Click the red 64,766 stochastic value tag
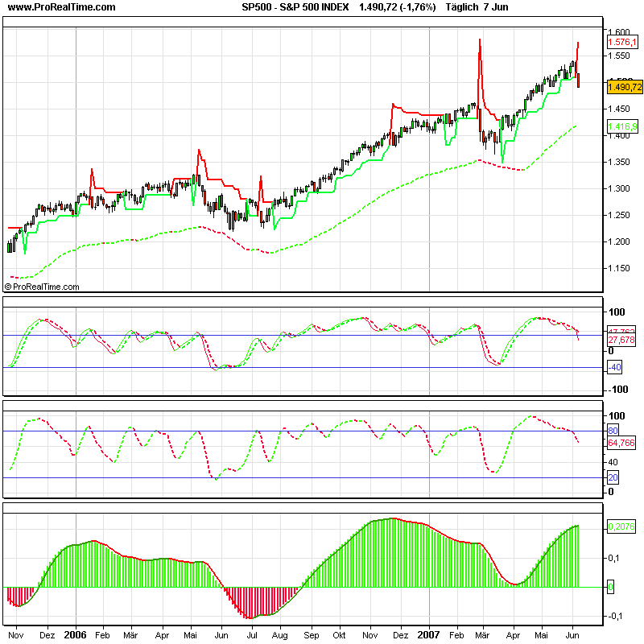The image size is (644, 644). pyautogui.click(x=621, y=443)
